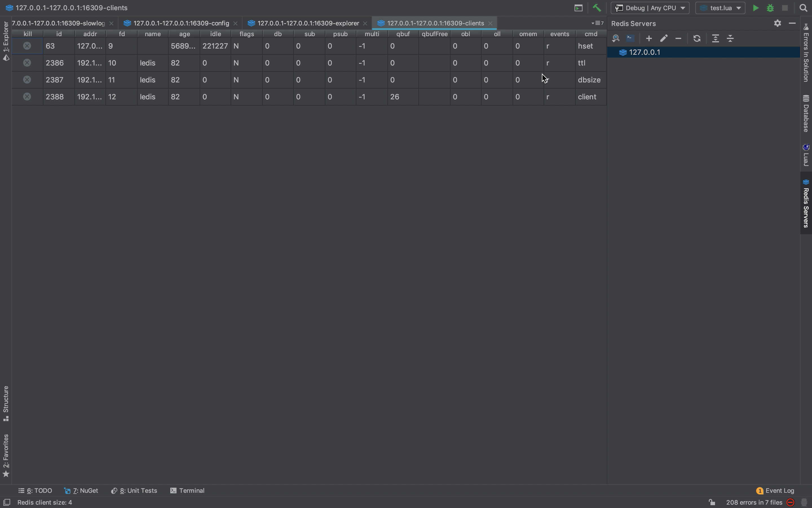Open the Database side panel
The height and width of the screenshot is (508, 812).
(x=806, y=113)
